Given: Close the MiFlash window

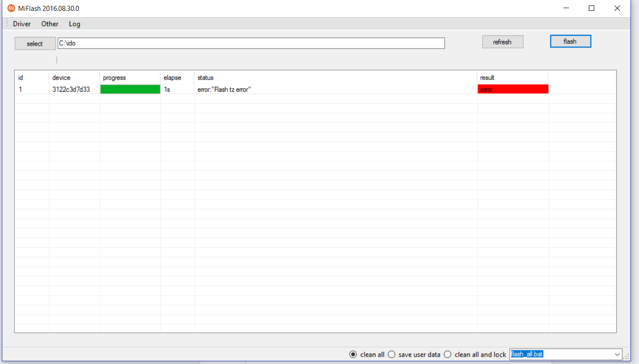Looking at the screenshot, I should 617,8.
